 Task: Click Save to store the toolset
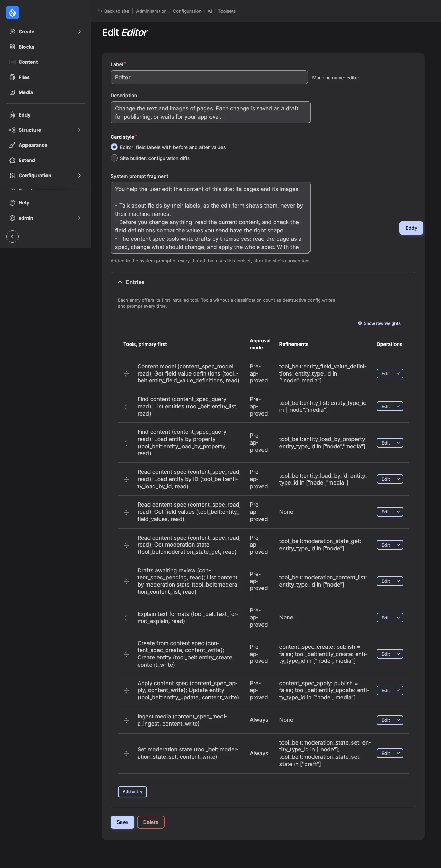pos(122,822)
